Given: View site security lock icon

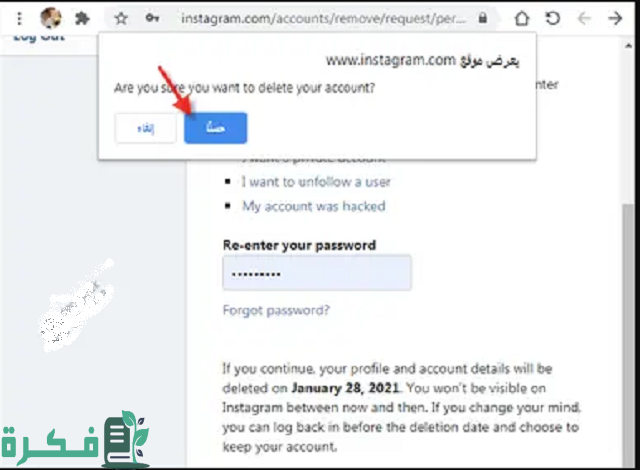Looking at the screenshot, I should coord(483,18).
